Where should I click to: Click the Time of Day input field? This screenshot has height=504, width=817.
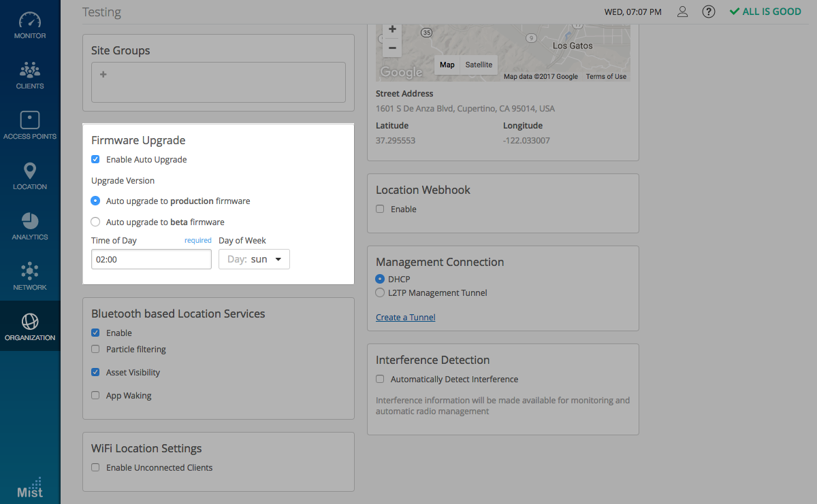coord(151,259)
